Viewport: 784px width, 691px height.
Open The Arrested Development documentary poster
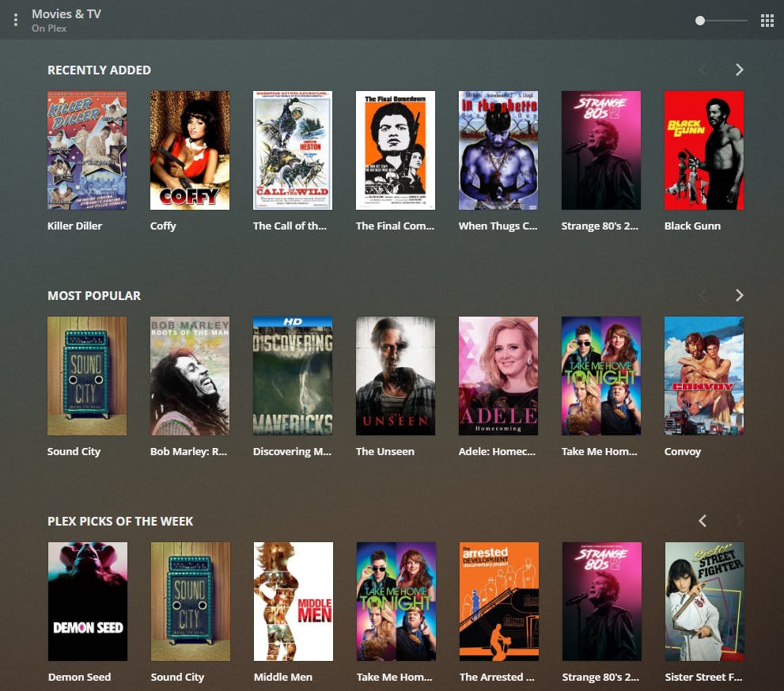(x=499, y=602)
